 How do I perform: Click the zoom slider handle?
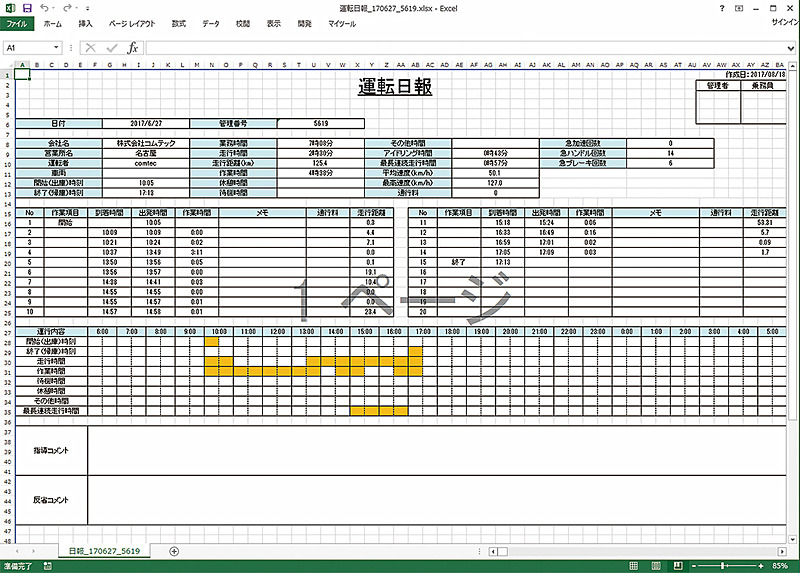point(723,566)
